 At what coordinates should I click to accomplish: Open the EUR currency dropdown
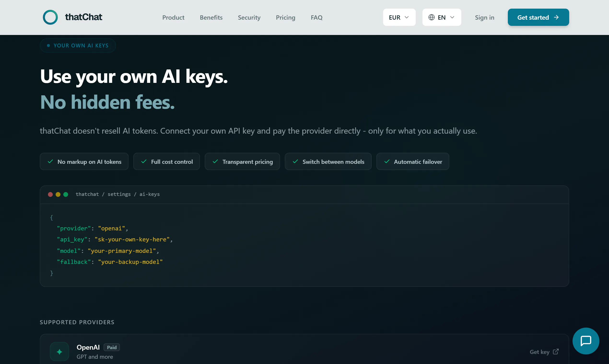[399, 17]
